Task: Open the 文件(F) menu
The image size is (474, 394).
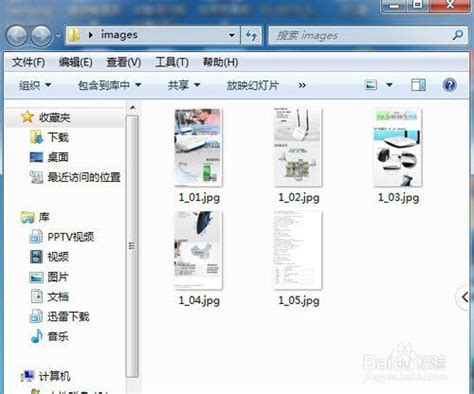Action: pos(28,62)
